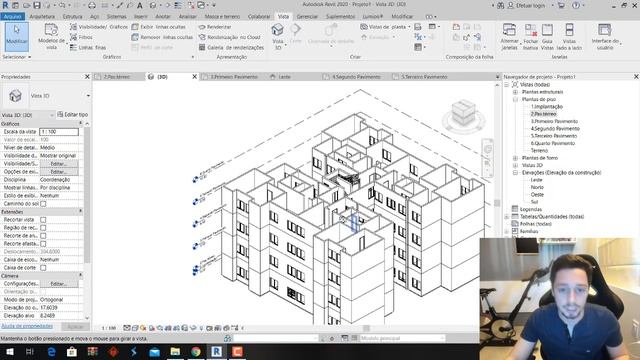Toggle Recorte afastado checkbox
Screen dimensions: 640x360
point(43,244)
